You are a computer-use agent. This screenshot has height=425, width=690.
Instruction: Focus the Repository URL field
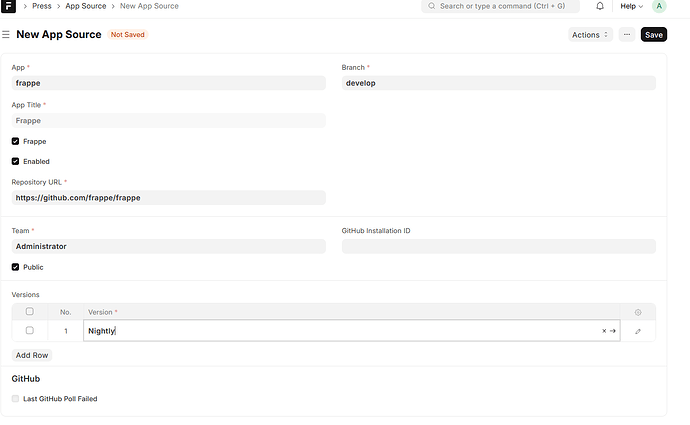[169, 198]
